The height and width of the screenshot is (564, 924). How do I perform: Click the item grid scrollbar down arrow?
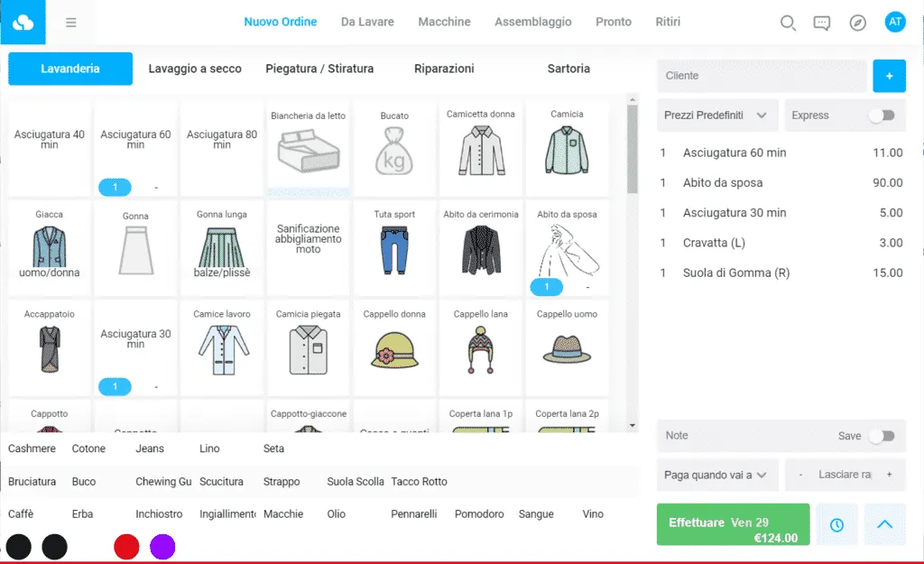coord(633,426)
